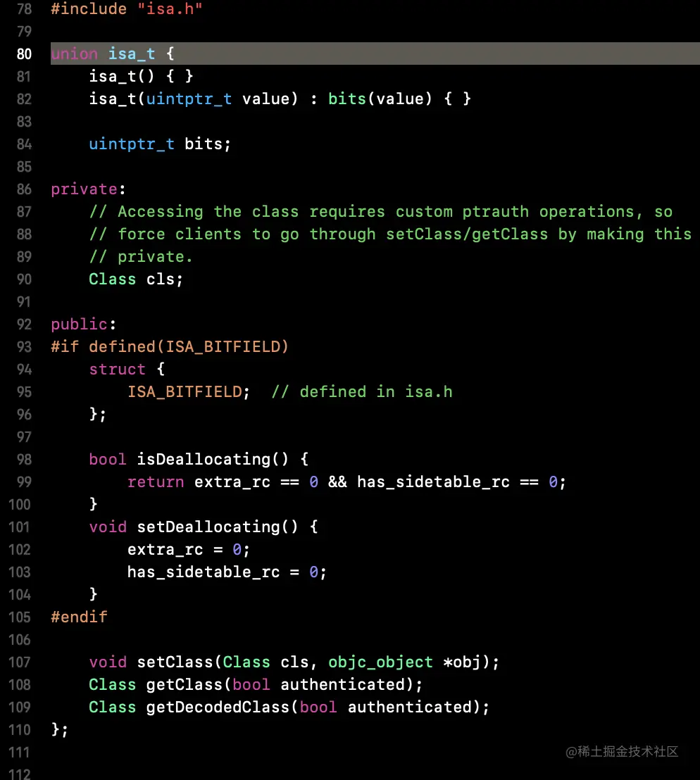This screenshot has width=700, height=780.
Task: Click 'uintptr_t bits;' declaration
Action: coord(160,144)
